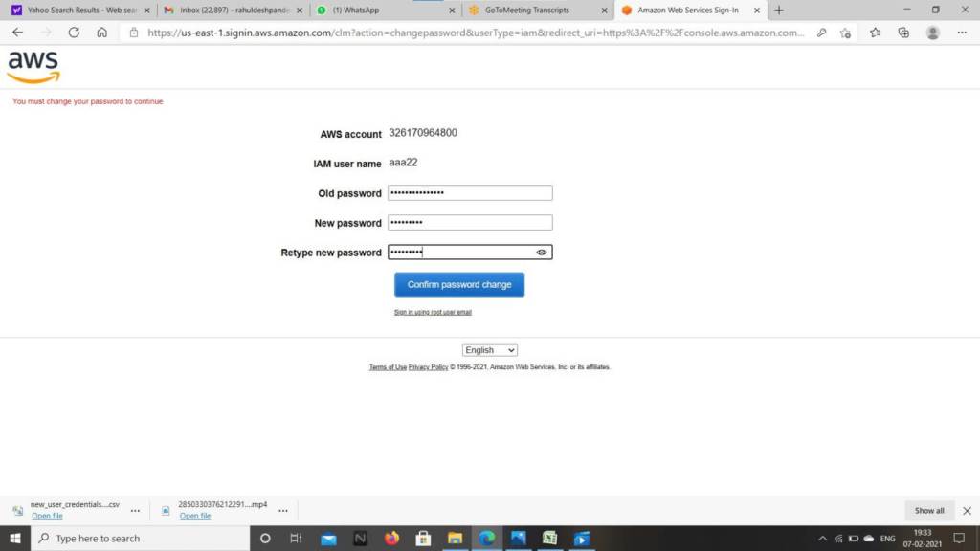This screenshot has width=980, height=551.
Task: Go back to the previous page
Action: click(17, 33)
